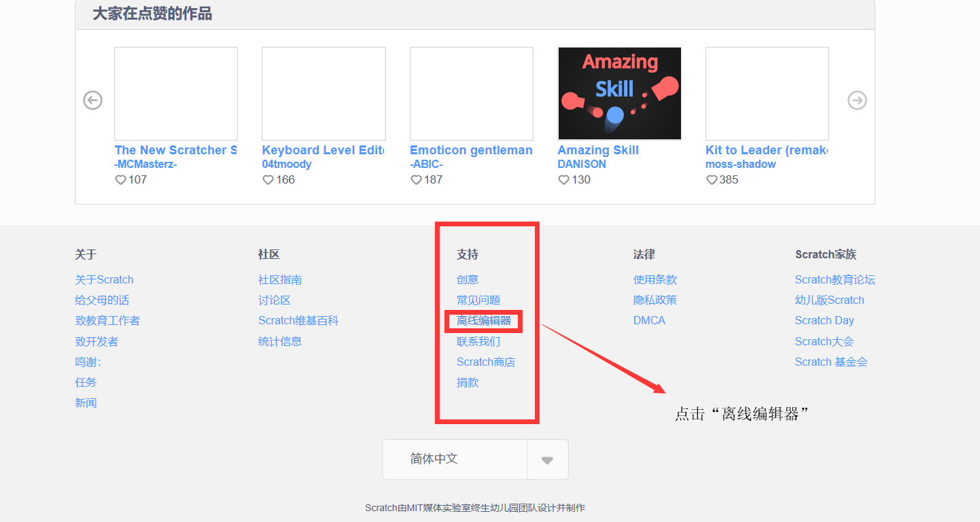
Task: Visit author moss-shadow profile
Action: [x=741, y=164]
